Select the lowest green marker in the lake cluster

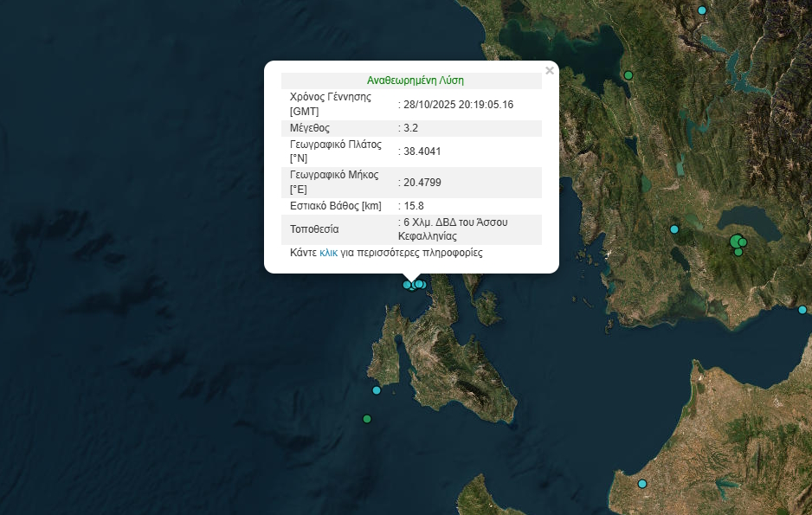738,252
